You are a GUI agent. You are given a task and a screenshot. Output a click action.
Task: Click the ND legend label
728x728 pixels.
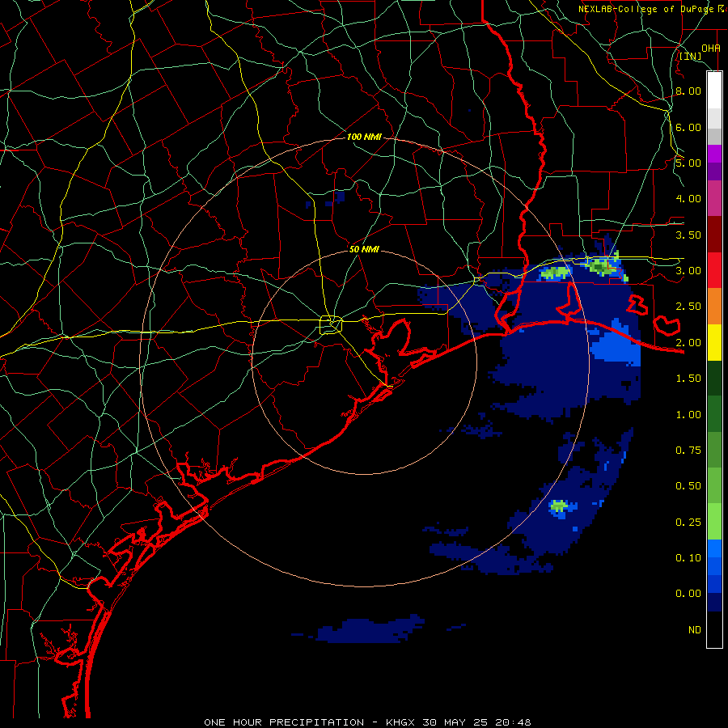point(695,630)
